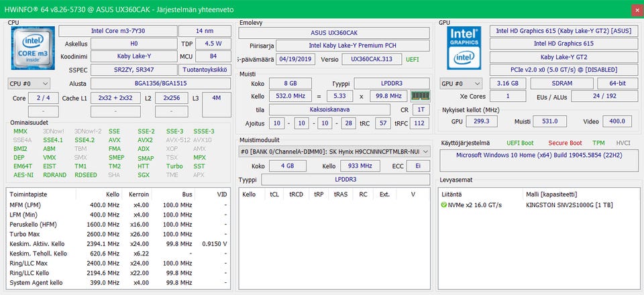
Task: Open the CPU #0 selector dropdown
Action: (29, 83)
